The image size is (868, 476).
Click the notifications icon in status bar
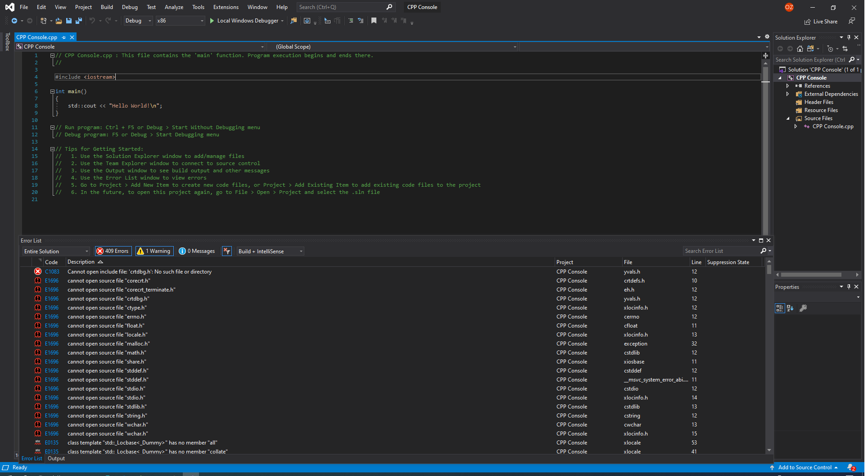pos(851,468)
